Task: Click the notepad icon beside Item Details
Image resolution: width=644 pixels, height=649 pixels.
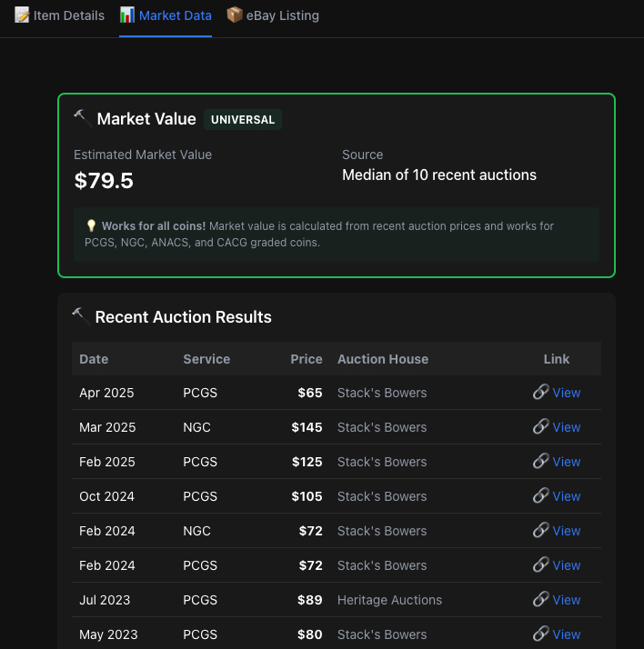Action: 22,15
